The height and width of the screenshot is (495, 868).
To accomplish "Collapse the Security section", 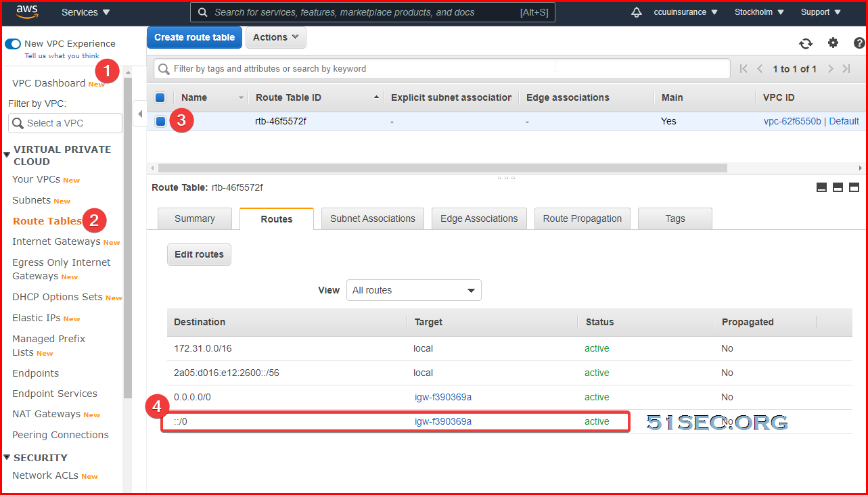I will pos(7,458).
